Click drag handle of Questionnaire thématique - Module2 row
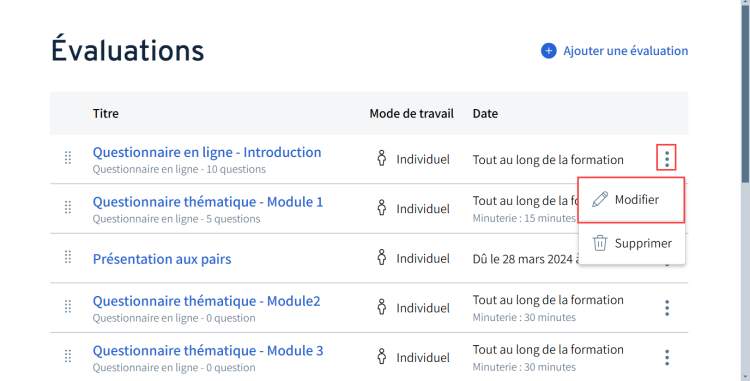The image size is (750, 381). tap(68, 306)
